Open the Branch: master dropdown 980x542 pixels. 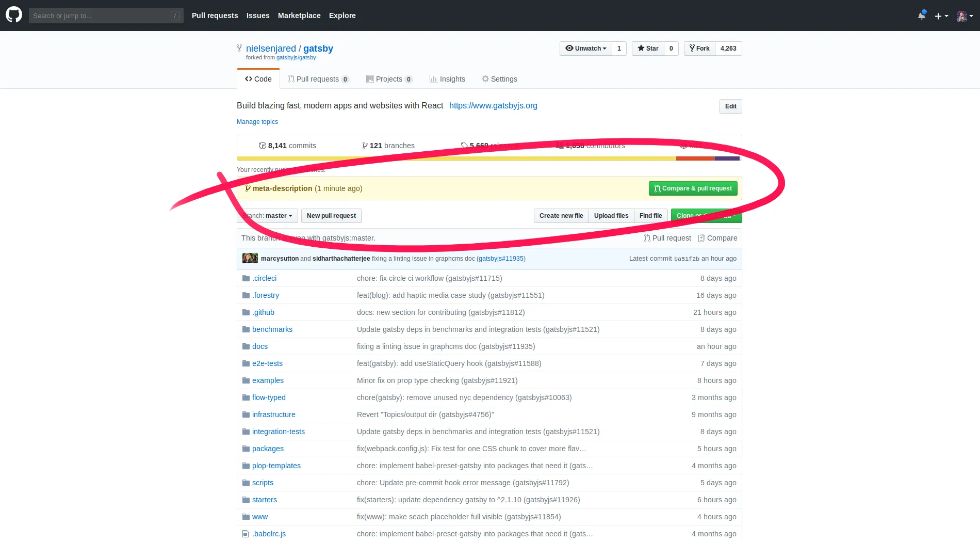267,216
